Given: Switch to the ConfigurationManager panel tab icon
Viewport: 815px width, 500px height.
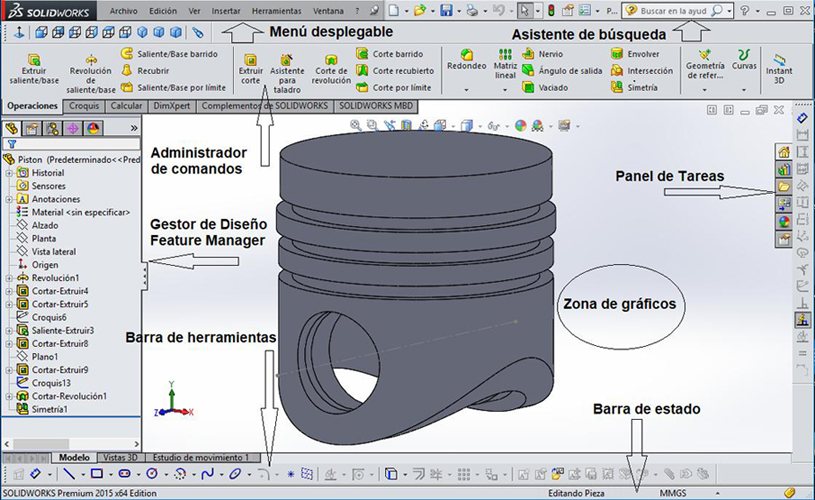Looking at the screenshot, I should click(x=51, y=128).
